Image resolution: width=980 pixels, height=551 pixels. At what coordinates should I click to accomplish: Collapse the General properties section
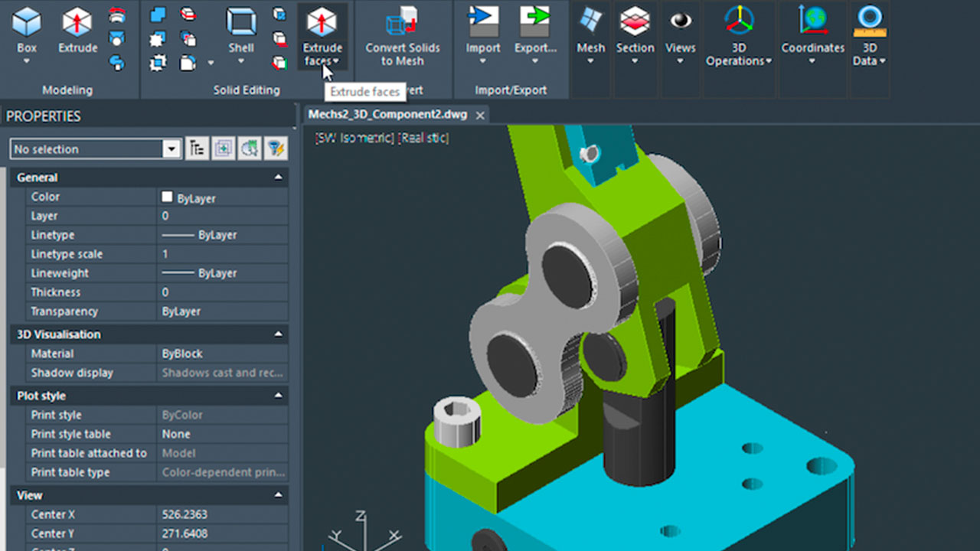(x=278, y=178)
